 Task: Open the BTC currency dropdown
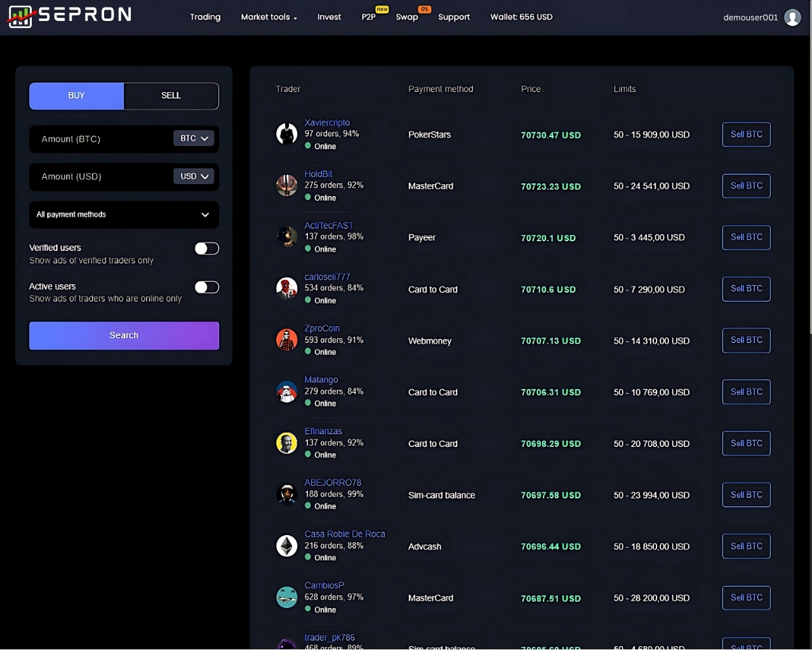coord(194,138)
